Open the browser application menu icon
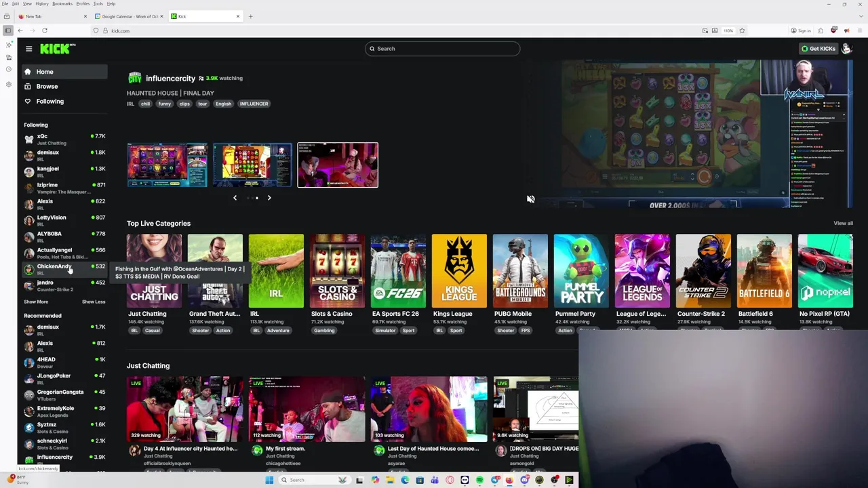Image resolution: width=868 pixels, height=488 pixels. [859, 30]
